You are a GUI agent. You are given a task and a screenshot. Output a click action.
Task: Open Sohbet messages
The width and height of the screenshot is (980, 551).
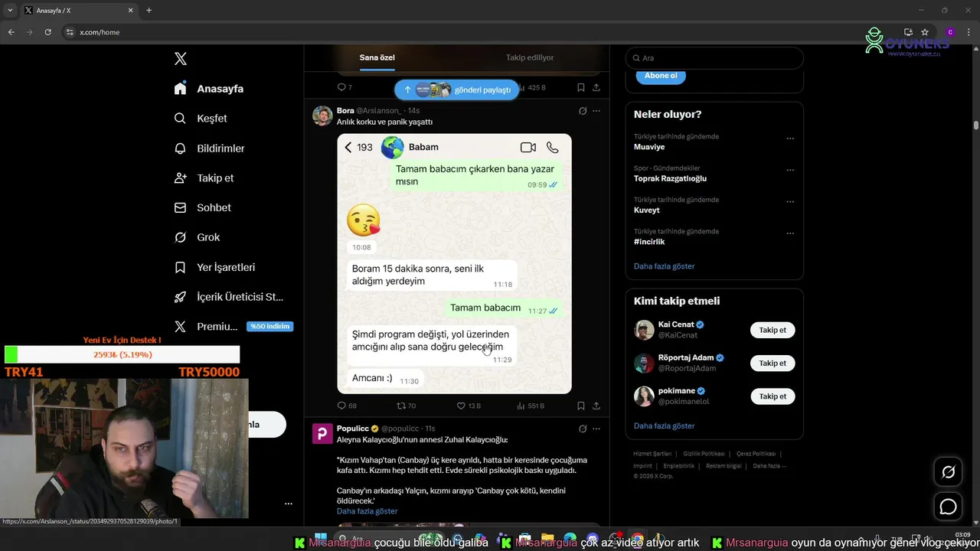[202, 208]
